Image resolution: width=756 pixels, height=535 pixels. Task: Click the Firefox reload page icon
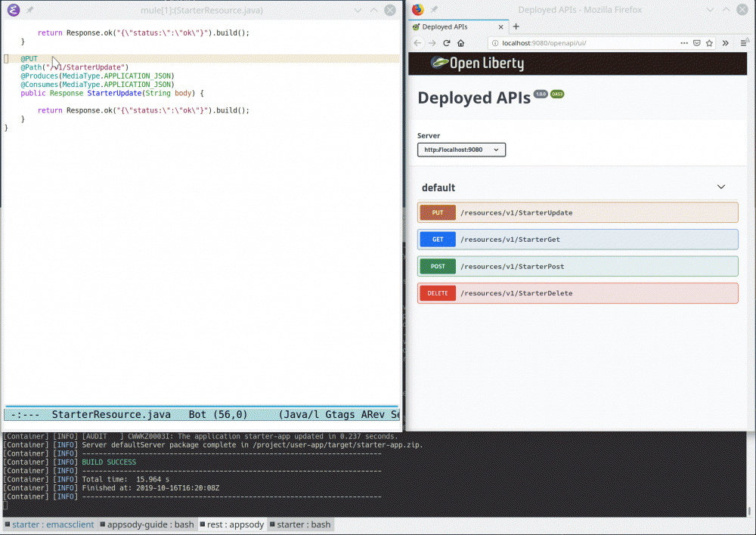tap(447, 43)
